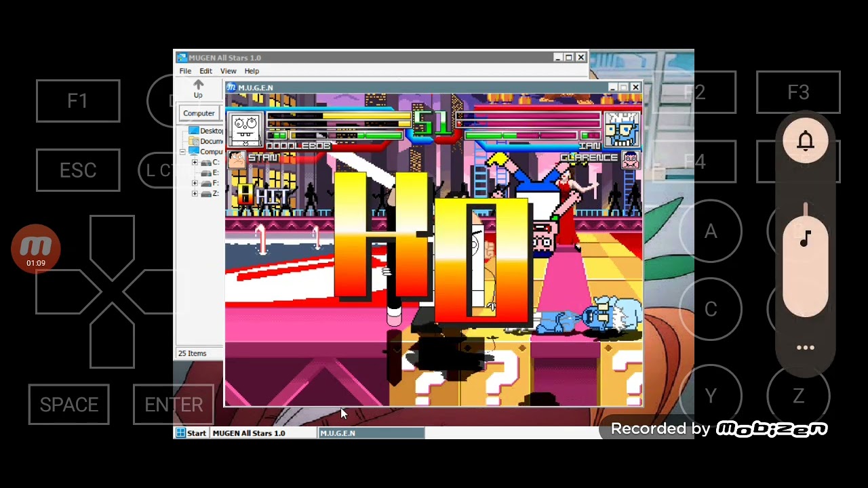Tap the on-screen Y button
The image size is (868, 488).
click(711, 396)
